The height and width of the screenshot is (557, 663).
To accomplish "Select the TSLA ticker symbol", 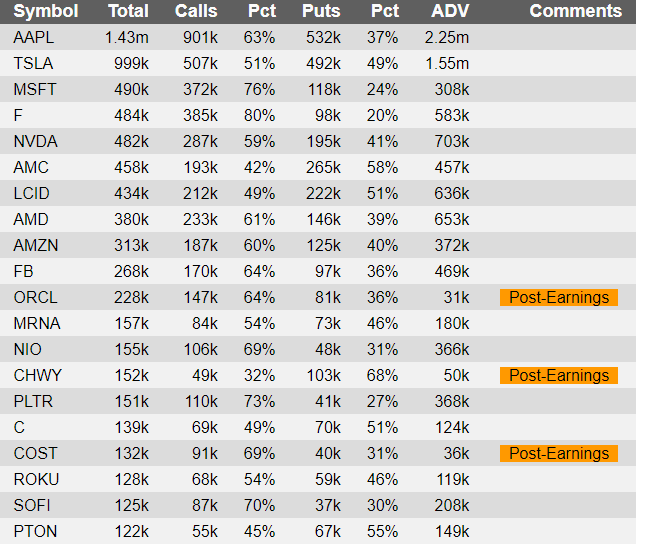I will click(x=33, y=63).
